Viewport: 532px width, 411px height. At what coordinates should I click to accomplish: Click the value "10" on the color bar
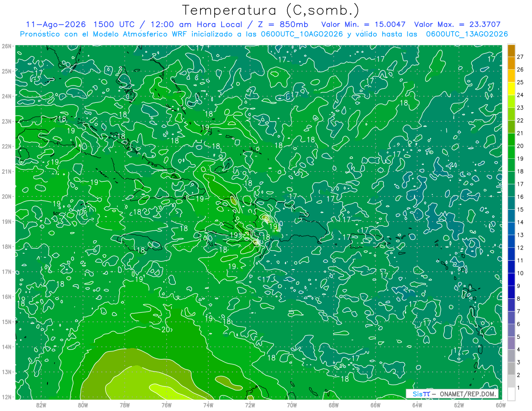pos(520,273)
